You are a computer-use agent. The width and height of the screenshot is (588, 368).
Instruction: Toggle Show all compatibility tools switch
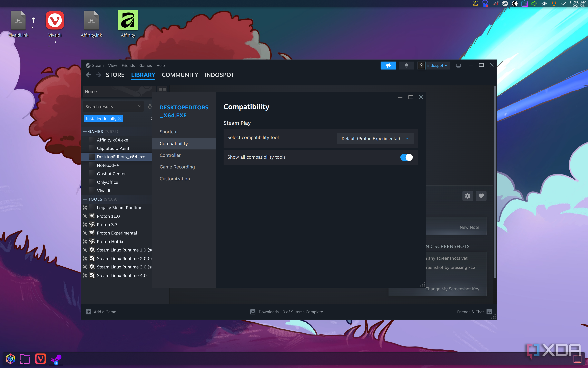(406, 157)
